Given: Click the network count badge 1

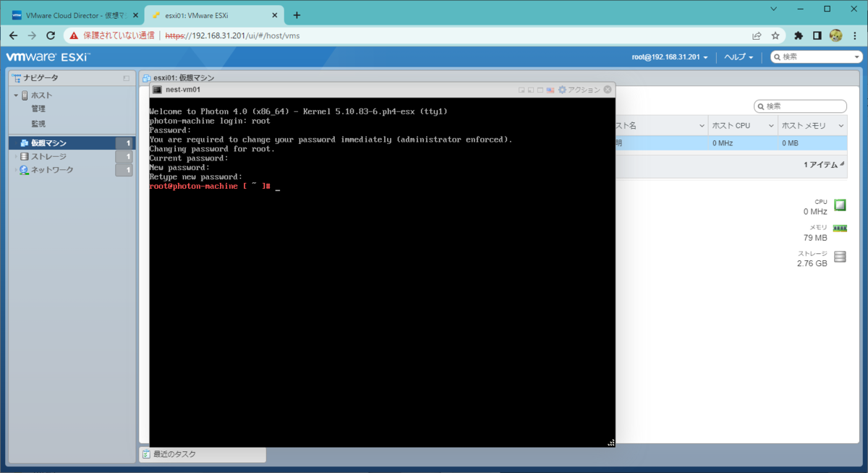Looking at the screenshot, I should (x=125, y=170).
